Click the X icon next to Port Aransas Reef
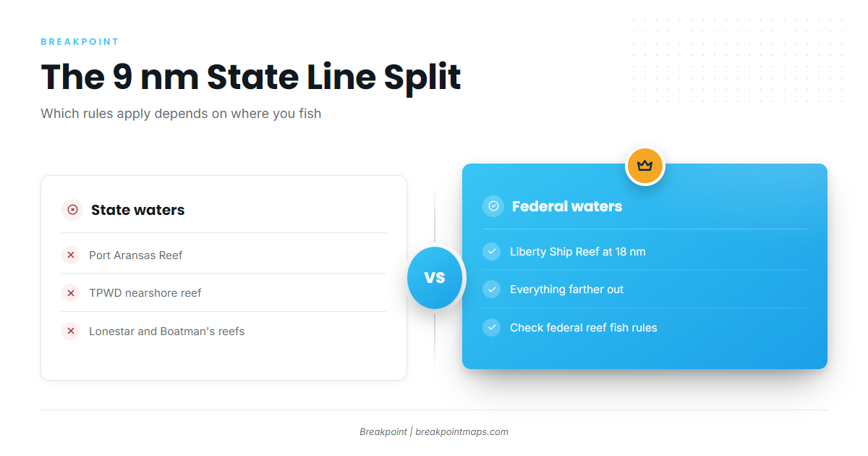 (71, 255)
